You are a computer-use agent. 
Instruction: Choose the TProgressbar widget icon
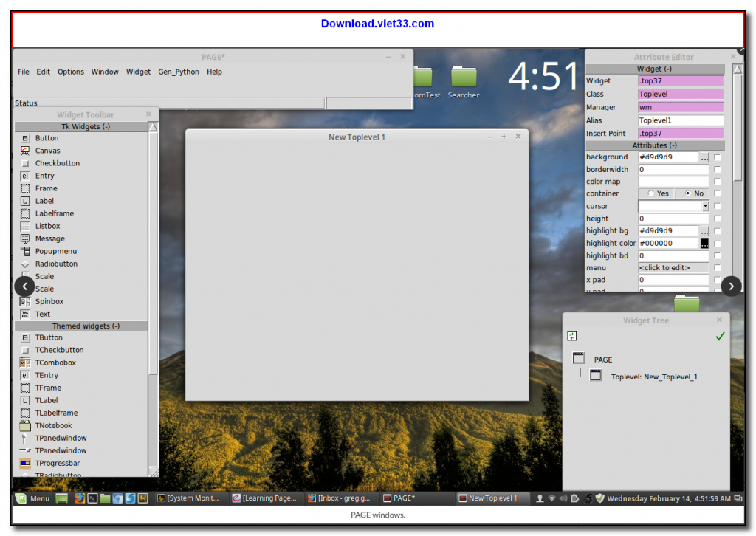[25, 463]
